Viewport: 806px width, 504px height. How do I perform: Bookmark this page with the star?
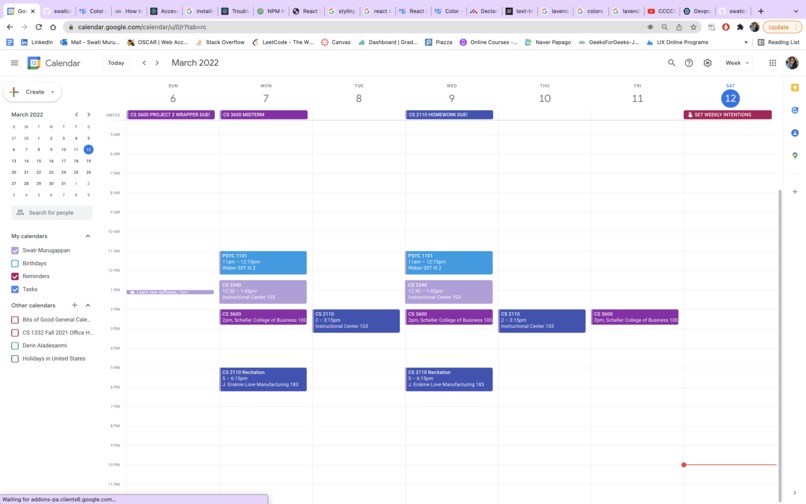(x=693, y=27)
